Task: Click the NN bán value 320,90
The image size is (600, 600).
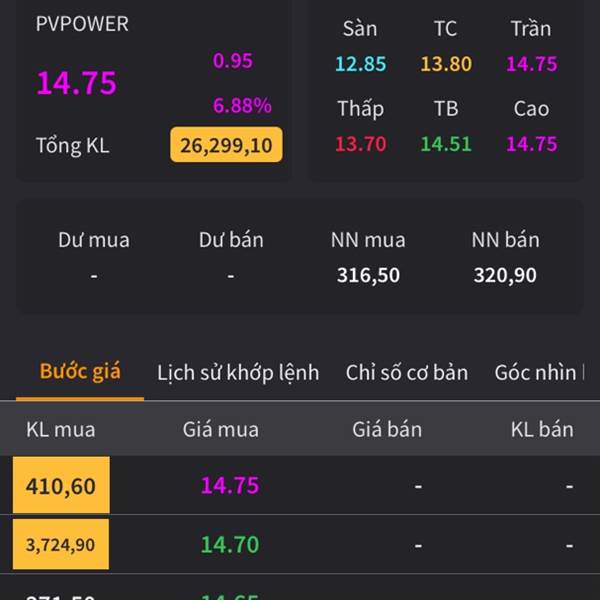Action: click(505, 275)
